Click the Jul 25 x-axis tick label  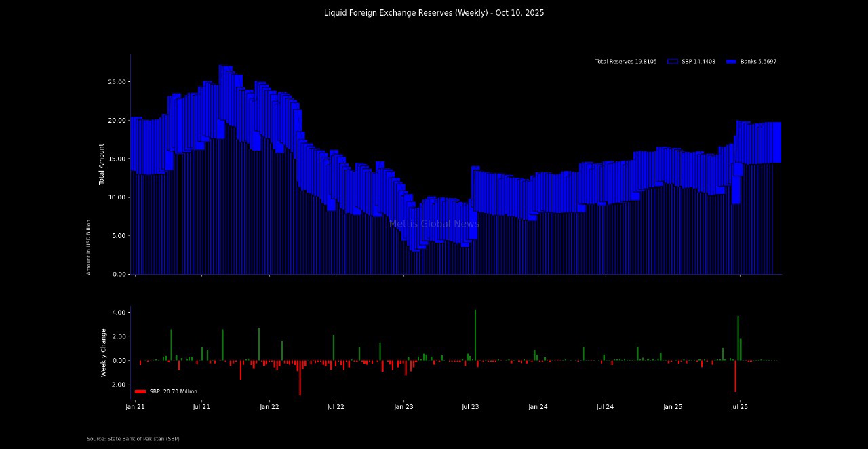(x=739, y=407)
